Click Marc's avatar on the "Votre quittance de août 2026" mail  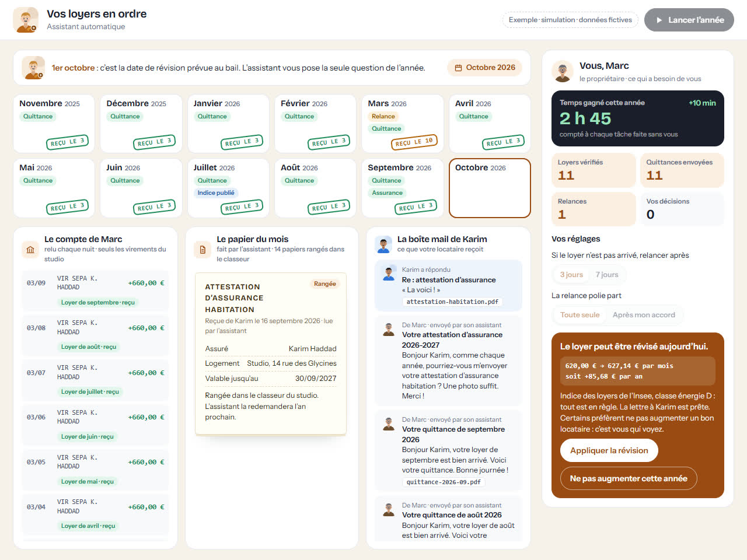[389, 509]
